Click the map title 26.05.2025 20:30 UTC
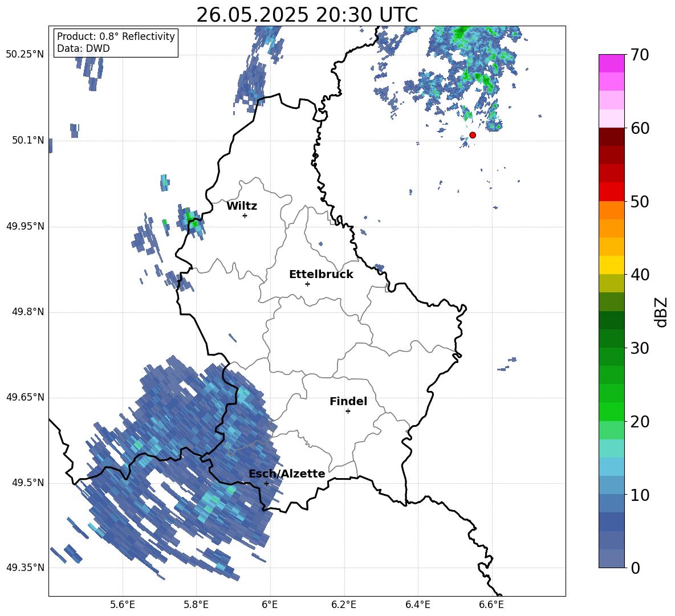Viewport: 675px width, 616px height. (307, 15)
